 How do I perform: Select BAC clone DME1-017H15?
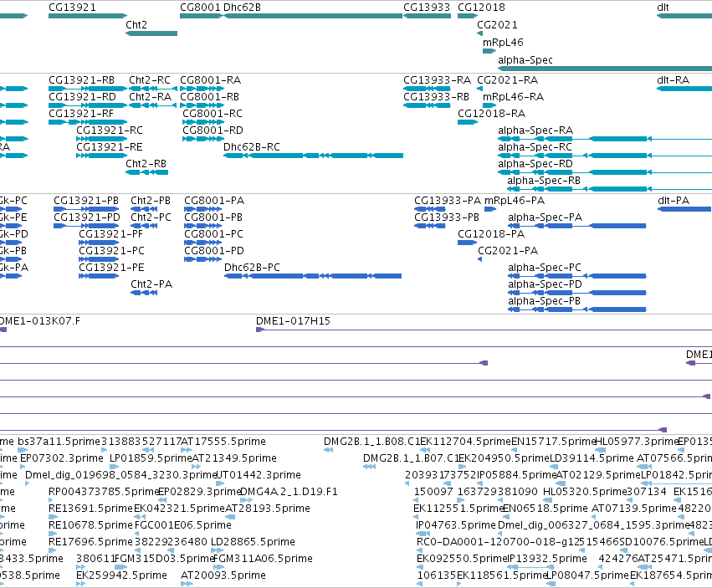(294, 321)
